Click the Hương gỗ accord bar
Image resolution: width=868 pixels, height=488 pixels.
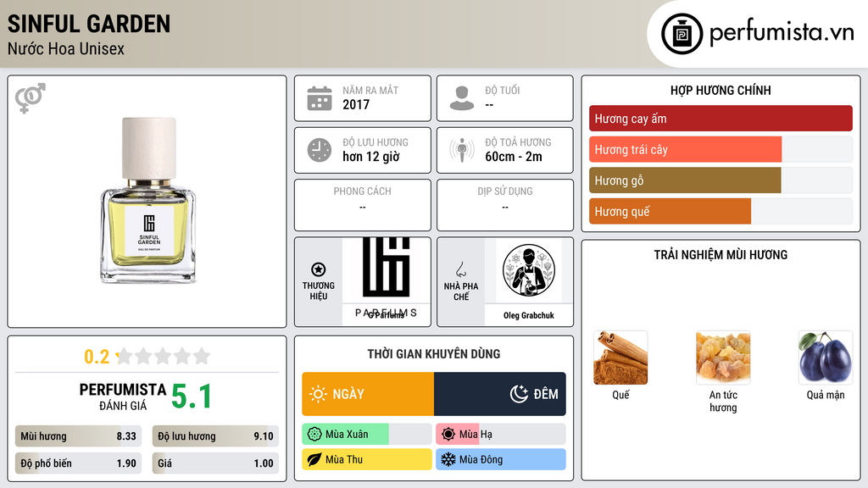click(721, 180)
